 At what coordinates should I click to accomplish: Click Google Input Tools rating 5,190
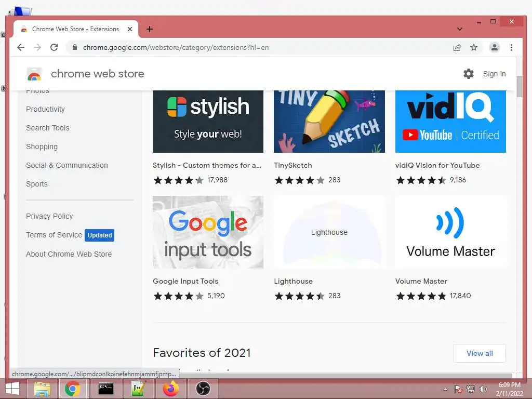(216, 296)
